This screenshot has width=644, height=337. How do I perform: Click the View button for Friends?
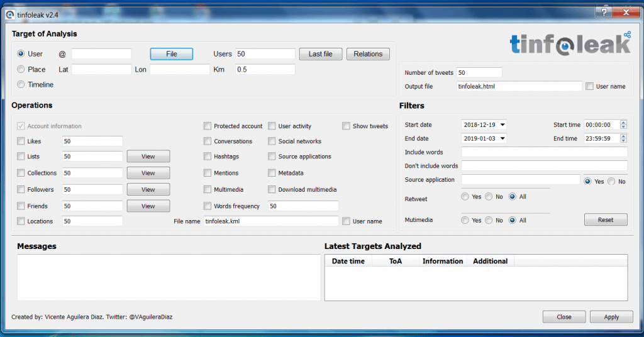click(x=148, y=206)
